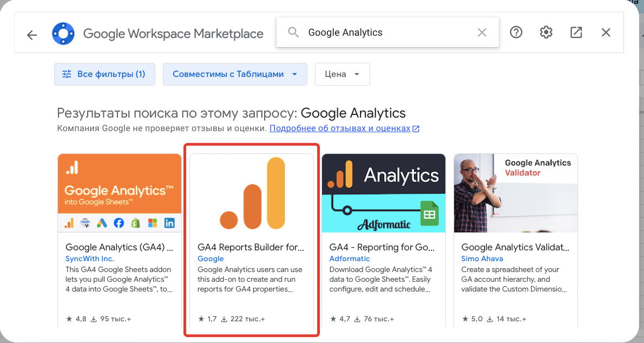The width and height of the screenshot is (644, 343).
Task: Go back using the left arrow
Action: click(31, 35)
